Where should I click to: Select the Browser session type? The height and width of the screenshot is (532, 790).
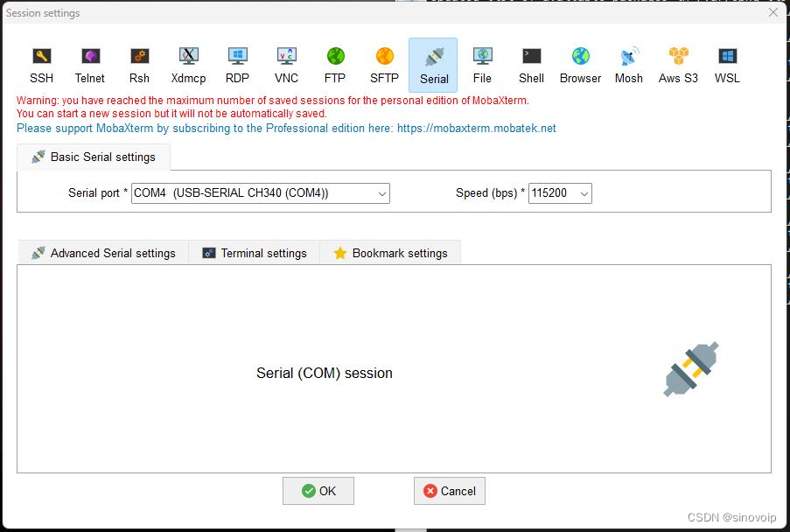(x=580, y=65)
